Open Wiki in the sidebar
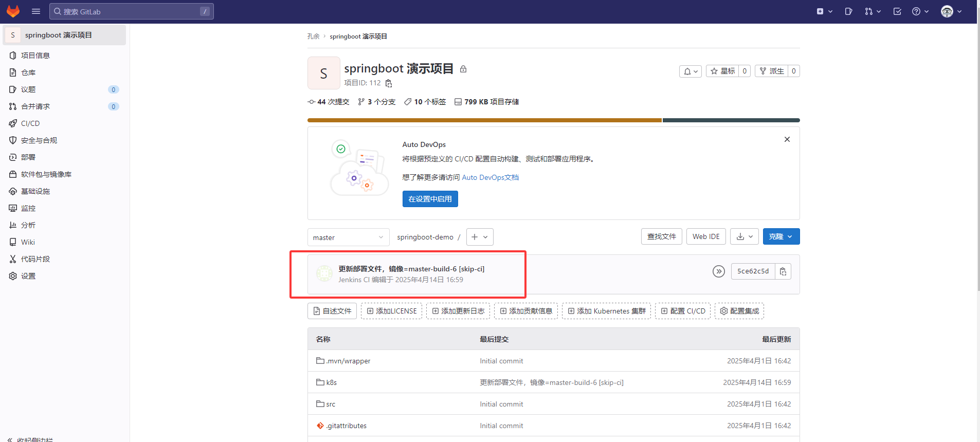The height and width of the screenshot is (442, 980). tap(28, 242)
